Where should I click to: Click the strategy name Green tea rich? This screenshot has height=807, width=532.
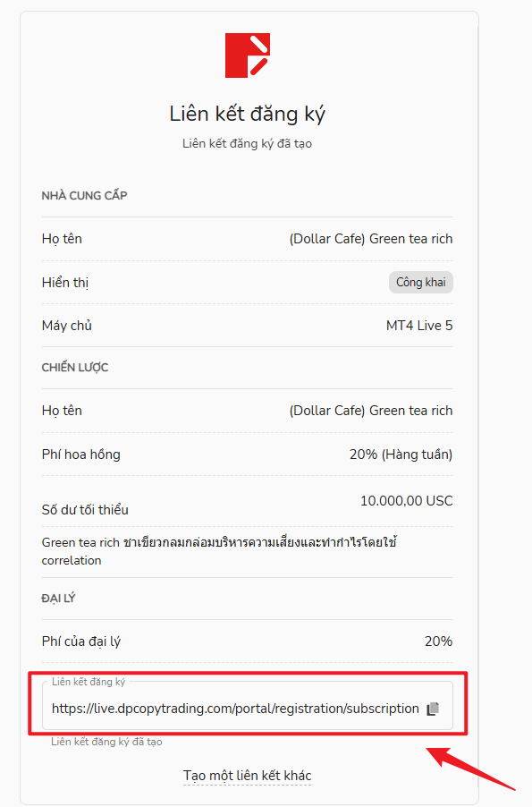tap(371, 411)
